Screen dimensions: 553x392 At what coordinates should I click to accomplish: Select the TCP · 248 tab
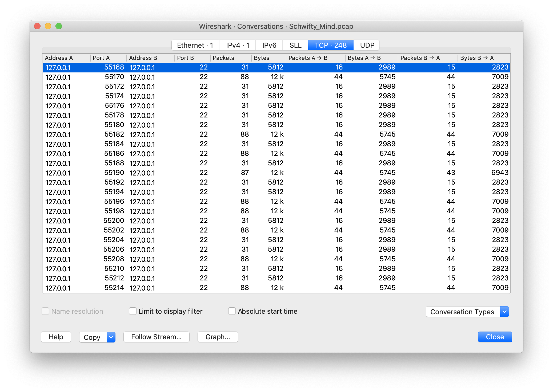[x=331, y=45]
